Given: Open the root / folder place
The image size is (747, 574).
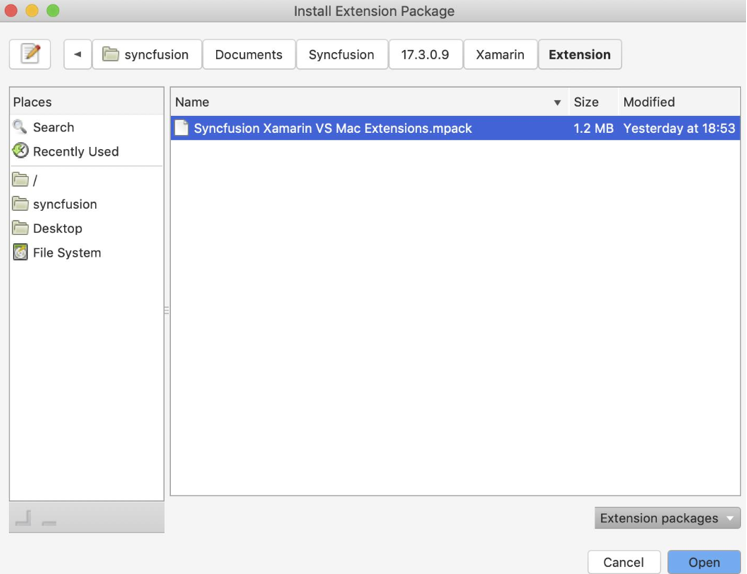Looking at the screenshot, I should pos(86,180).
